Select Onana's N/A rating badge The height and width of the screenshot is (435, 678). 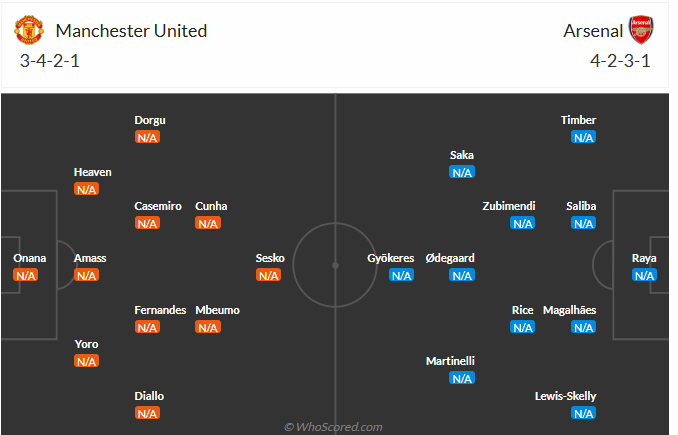[x=26, y=275]
